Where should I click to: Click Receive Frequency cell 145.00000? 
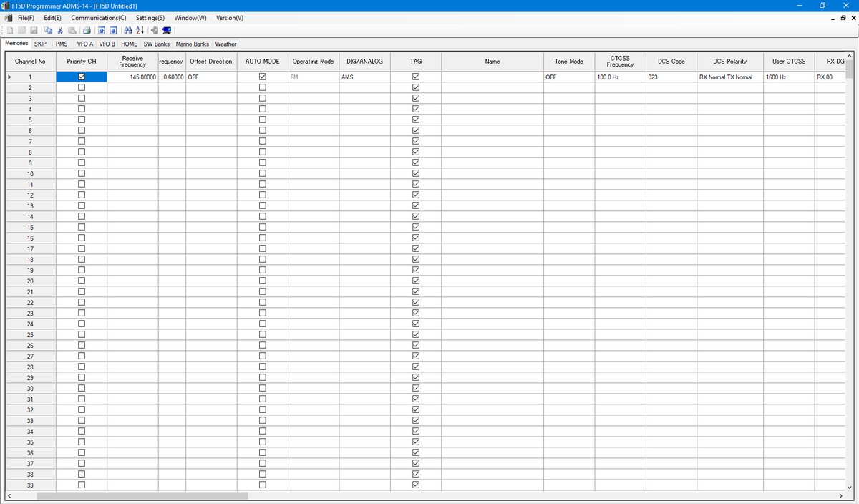132,77
